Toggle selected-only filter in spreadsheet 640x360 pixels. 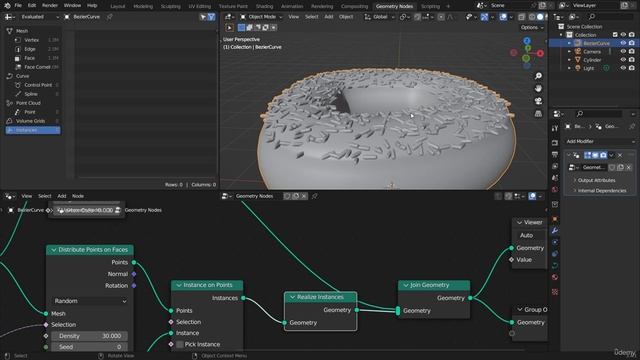point(203,17)
